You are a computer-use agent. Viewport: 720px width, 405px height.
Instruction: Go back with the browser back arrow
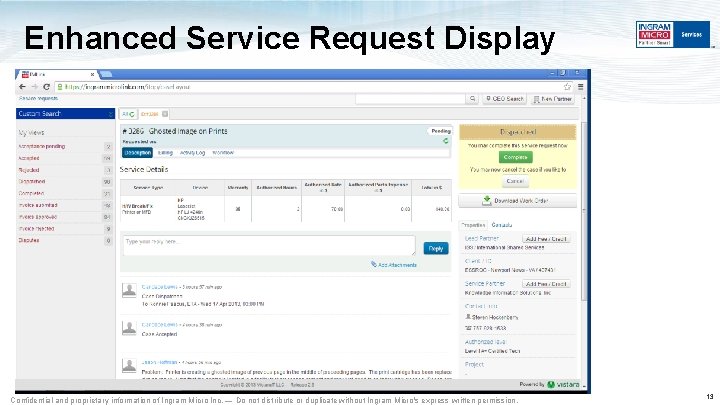pos(22,87)
